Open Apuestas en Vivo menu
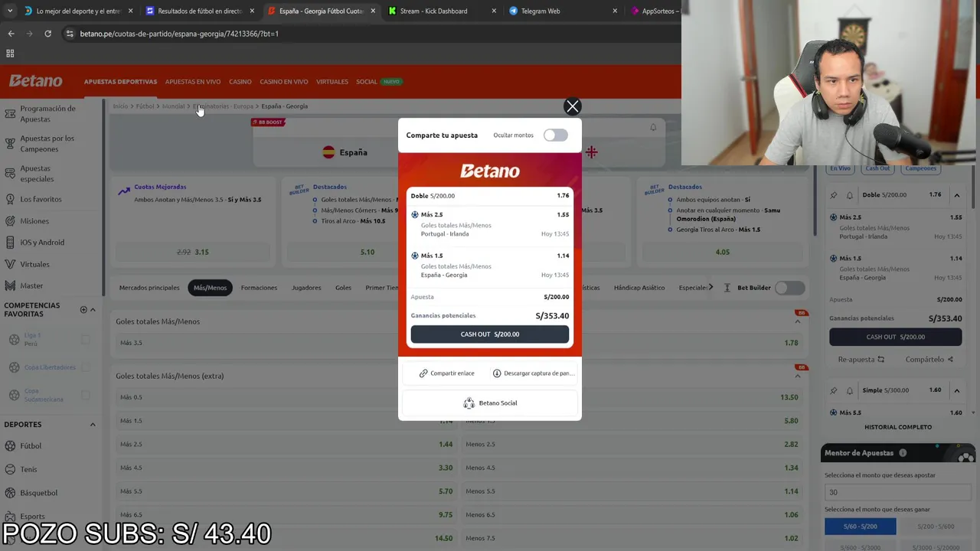This screenshot has width=980, height=551. (193, 82)
